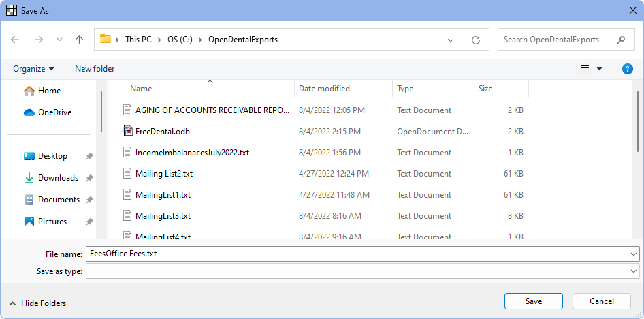Screen dimensions: 644x319
Task: Expand the address bar previous locations dropdown
Action: click(x=451, y=40)
